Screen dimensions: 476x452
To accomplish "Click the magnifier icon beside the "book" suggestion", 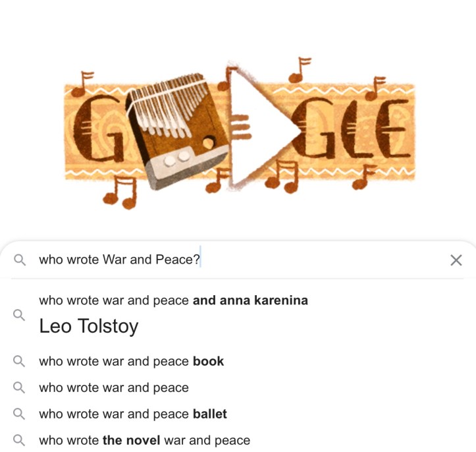I will coord(20,361).
